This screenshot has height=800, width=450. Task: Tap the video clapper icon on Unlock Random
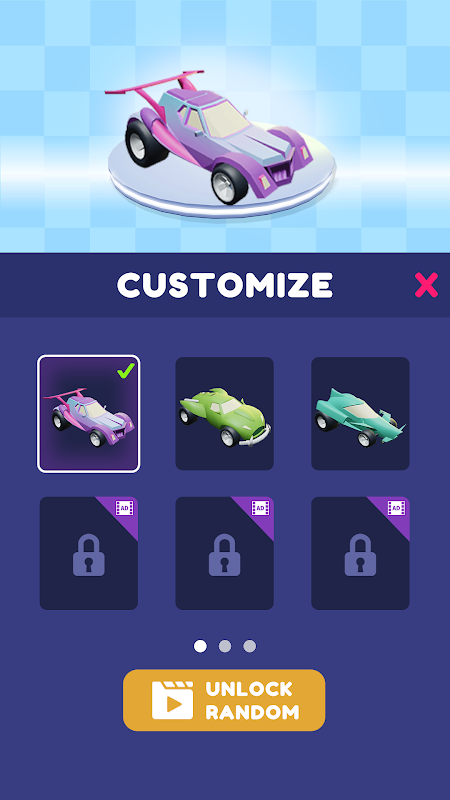pos(172,700)
